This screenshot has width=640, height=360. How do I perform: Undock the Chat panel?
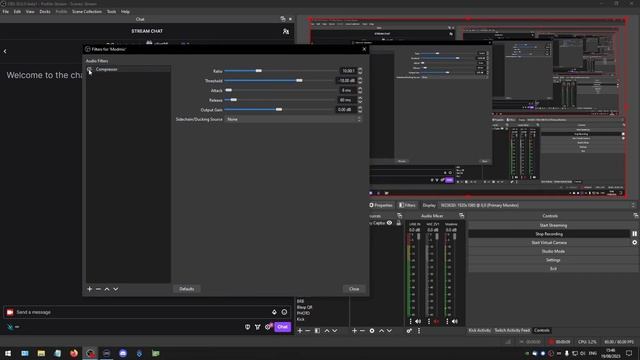[283, 19]
